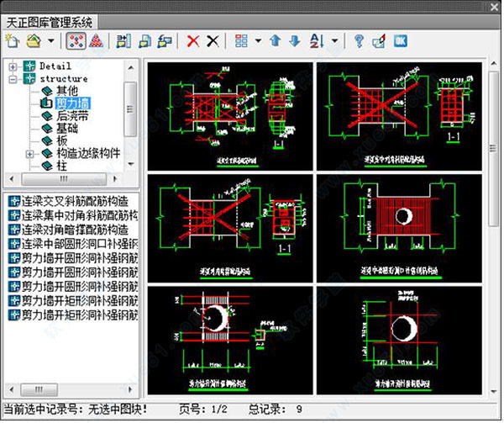The height and width of the screenshot is (423, 504).
Task: Select 连梁对角暗撑配筋构造 list entry
Action: click(73, 229)
